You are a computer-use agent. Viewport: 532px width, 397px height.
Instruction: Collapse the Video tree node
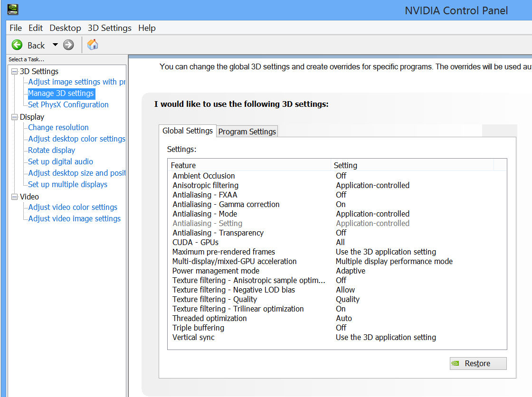click(x=15, y=197)
